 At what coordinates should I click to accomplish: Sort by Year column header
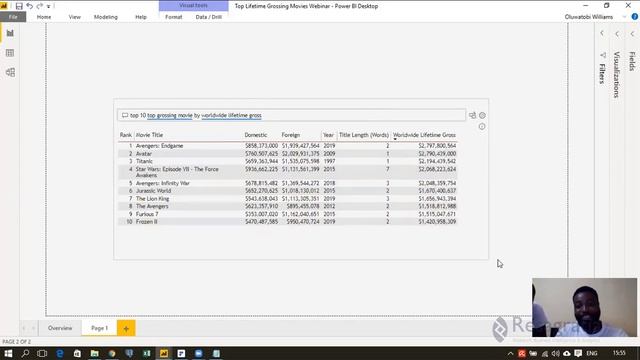click(329, 135)
